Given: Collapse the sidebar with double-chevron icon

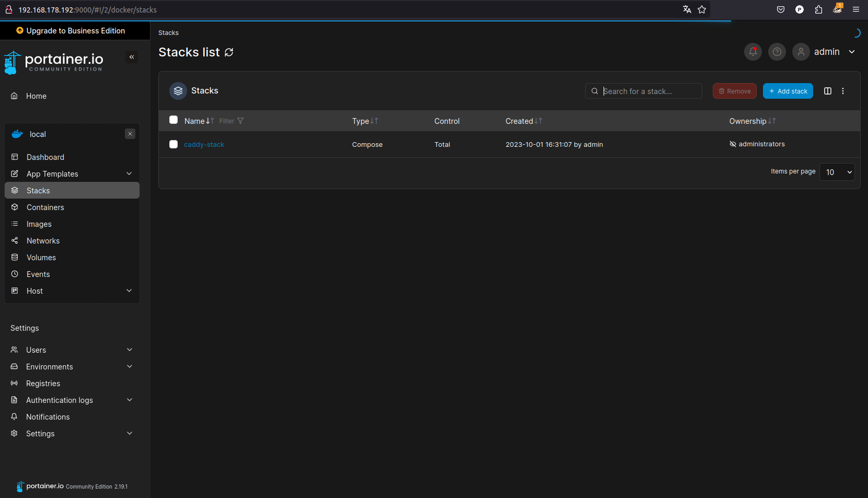Looking at the screenshot, I should pyautogui.click(x=132, y=57).
